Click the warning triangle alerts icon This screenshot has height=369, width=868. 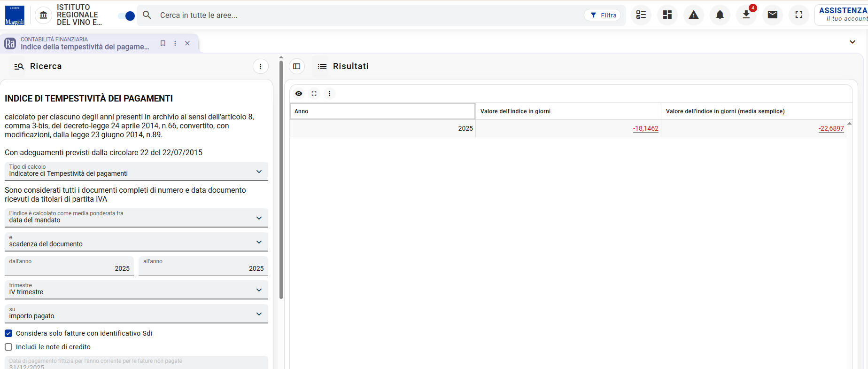(694, 15)
